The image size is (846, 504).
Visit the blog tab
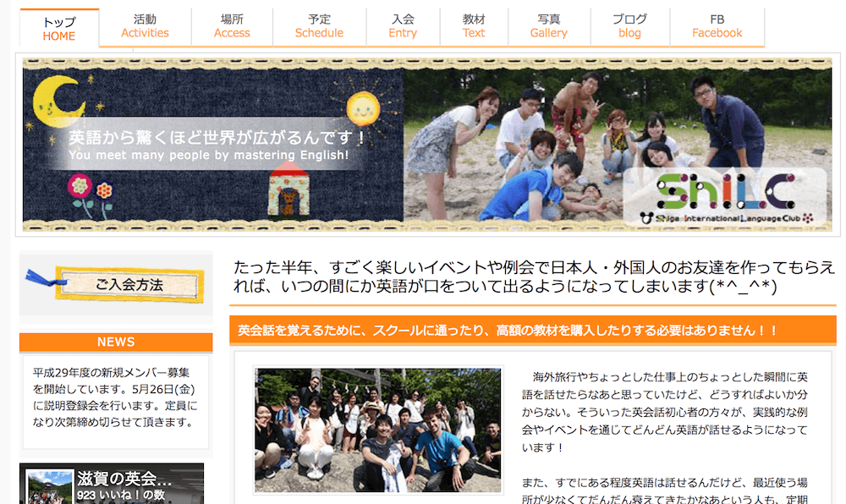click(629, 26)
